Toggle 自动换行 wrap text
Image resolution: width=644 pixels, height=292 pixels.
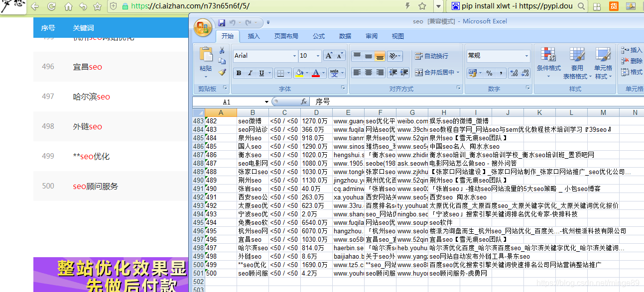click(432, 56)
